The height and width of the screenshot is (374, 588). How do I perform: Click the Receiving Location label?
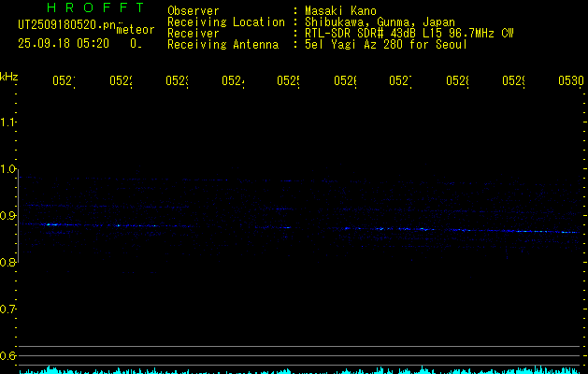click(x=226, y=22)
